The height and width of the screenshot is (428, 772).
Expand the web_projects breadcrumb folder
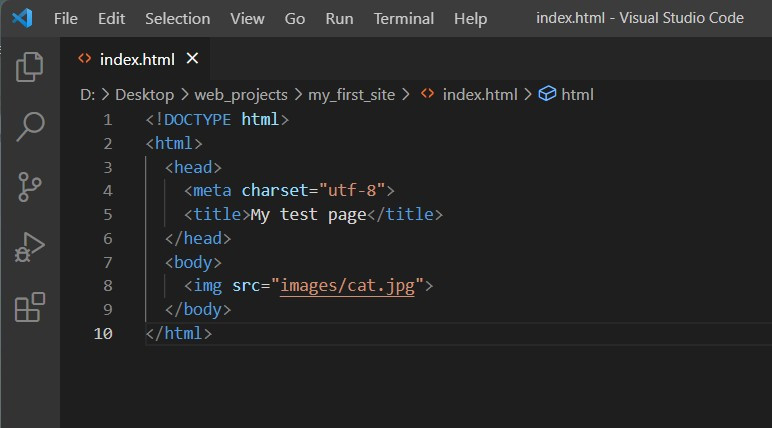239,94
